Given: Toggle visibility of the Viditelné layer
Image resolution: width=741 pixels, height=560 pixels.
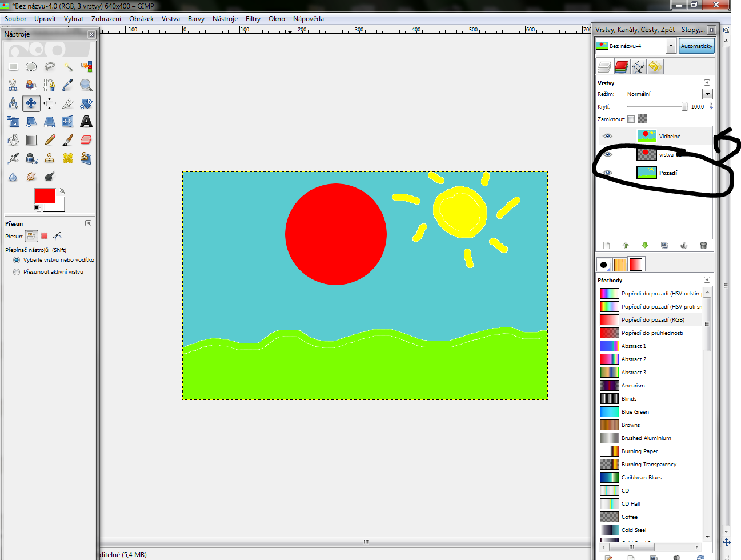Looking at the screenshot, I should point(608,136).
